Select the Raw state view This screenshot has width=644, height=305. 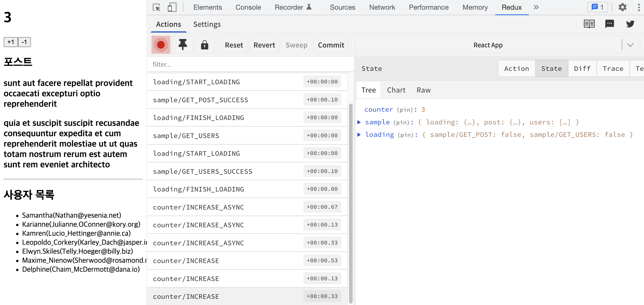coord(423,90)
